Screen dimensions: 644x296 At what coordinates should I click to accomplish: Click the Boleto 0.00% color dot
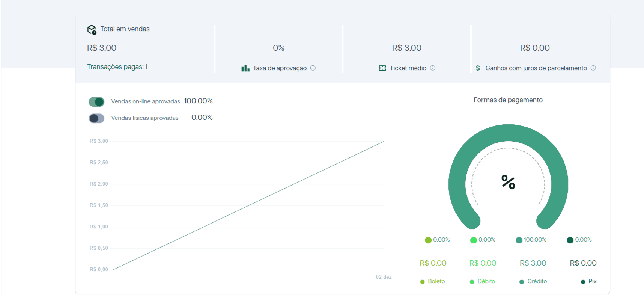coord(428,240)
